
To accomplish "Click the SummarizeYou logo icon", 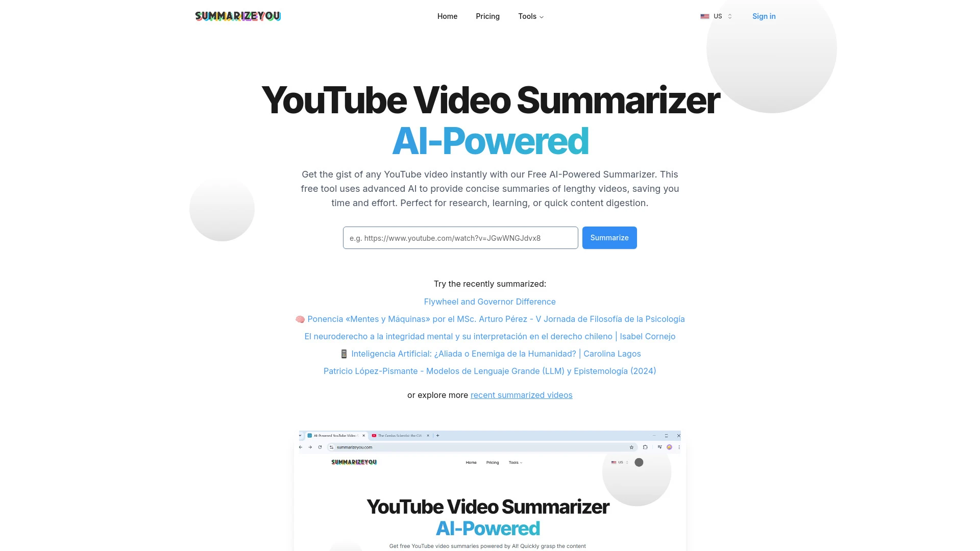I will pos(237,15).
